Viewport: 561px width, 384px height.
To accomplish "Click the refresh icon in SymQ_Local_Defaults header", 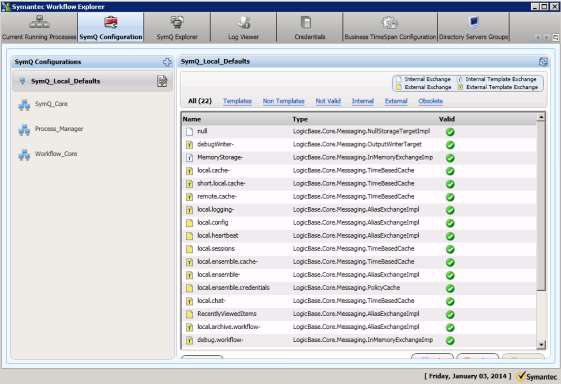I will coord(543,62).
